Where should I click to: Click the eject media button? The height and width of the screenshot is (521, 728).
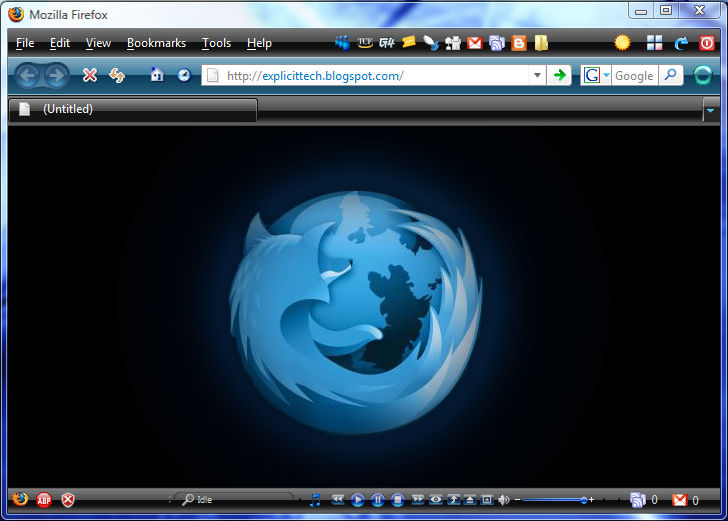click(470, 500)
